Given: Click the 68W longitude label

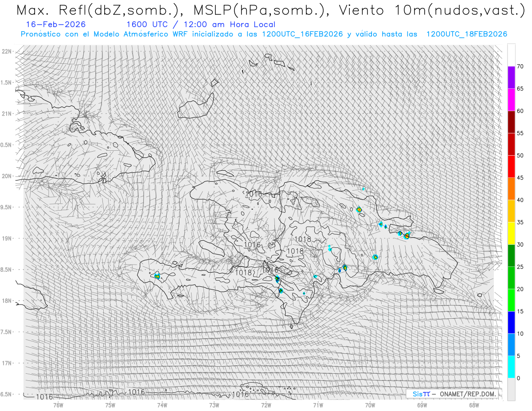Looking at the screenshot, I should (474, 405).
